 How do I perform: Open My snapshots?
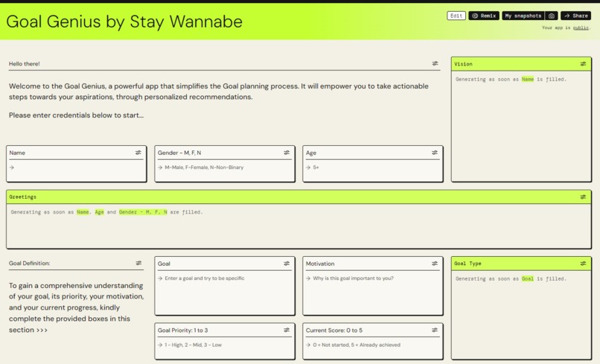[523, 16]
